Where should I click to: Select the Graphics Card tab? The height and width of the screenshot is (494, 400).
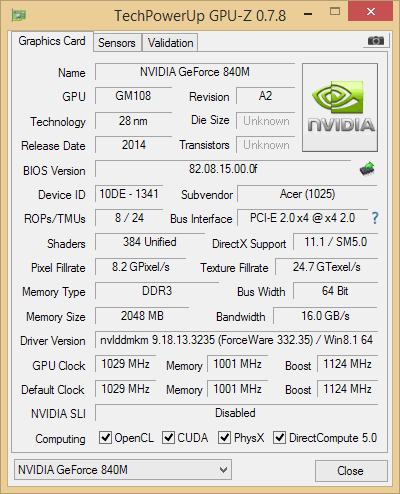(x=52, y=41)
